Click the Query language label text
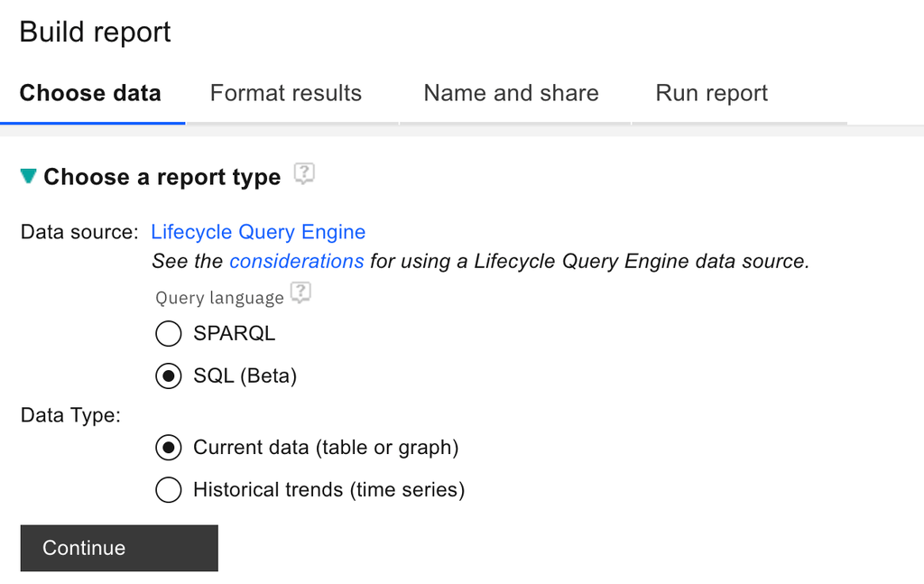The height and width of the screenshot is (584, 924). (219, 298)
